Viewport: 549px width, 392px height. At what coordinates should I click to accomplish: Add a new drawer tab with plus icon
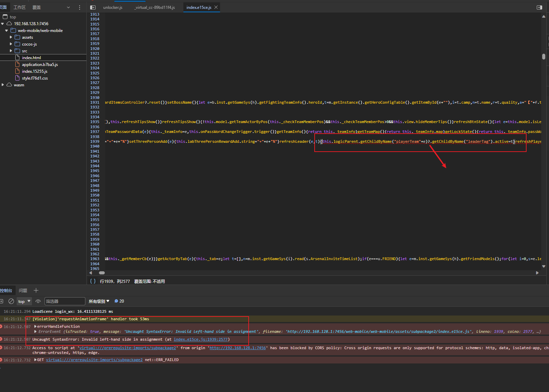pyautogui.click(x=36, y=290)
